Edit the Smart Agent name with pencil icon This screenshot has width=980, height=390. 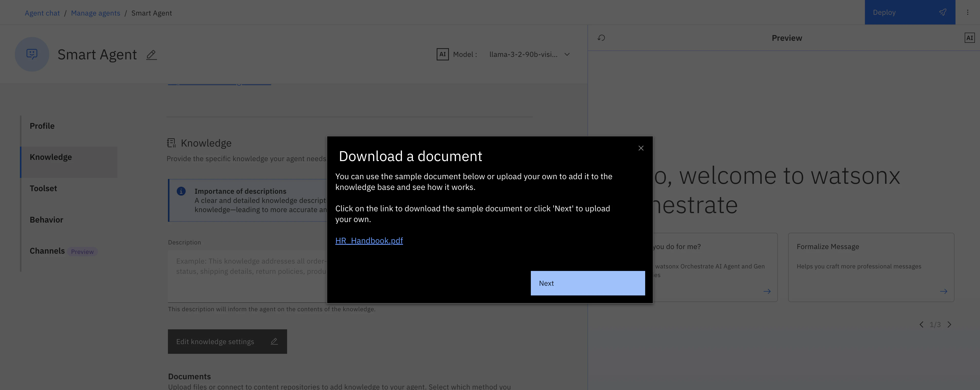click(x=151, y=55)
